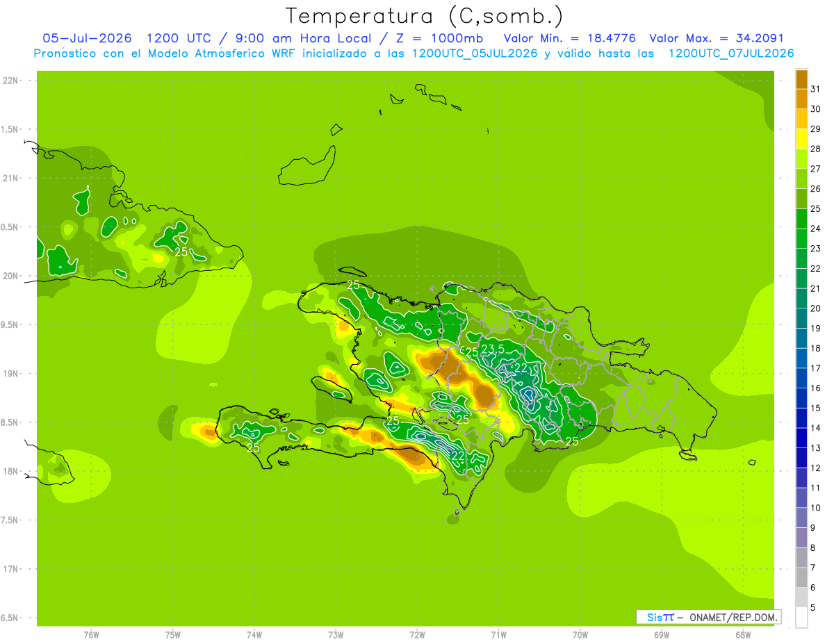Click legend value '13' on the color bar
The width and height of the screenshot is (834, 644).
[815, 448]
